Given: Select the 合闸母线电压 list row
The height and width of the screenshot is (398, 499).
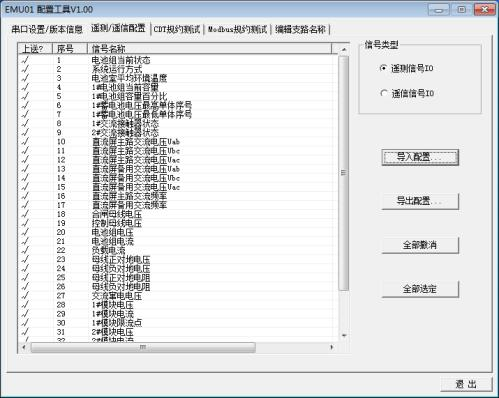Looking at the screenshot, I should click(177, 214).
